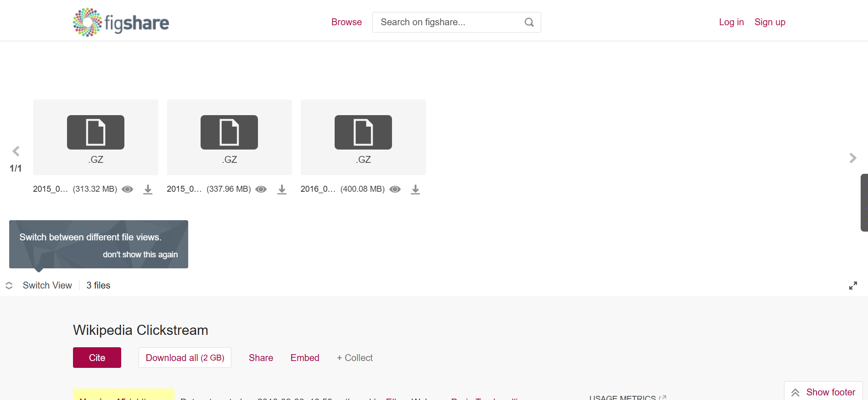Open the Share option
Screen dimensions: 868x400
(x=261, y=358)
